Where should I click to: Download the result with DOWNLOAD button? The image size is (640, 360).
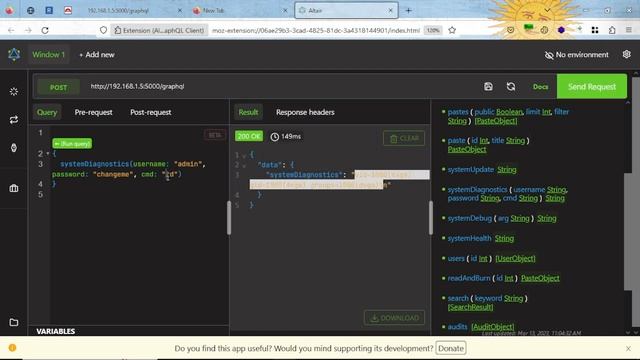click(x=394, y=318)
